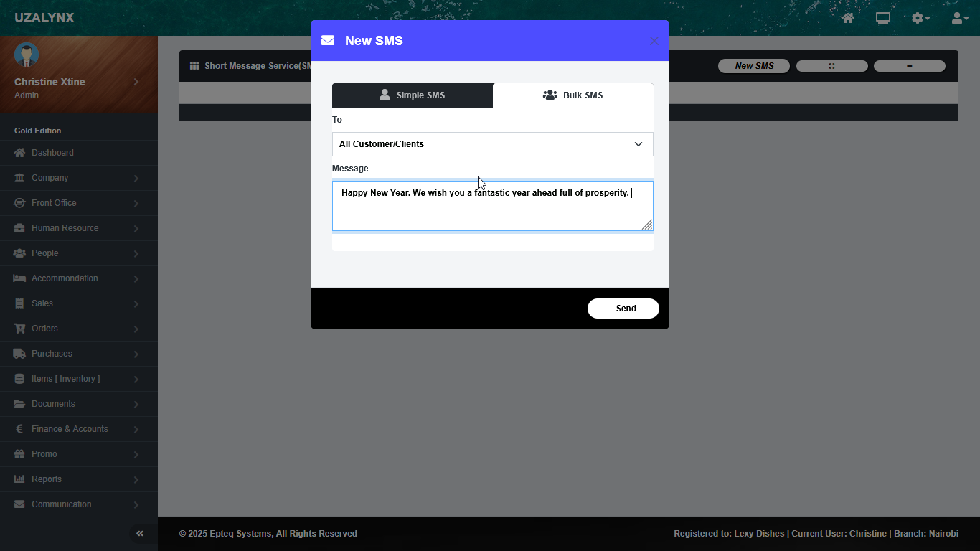Switch to the Simple SMS tab
The width and height of the screenshot is (980, 551).
(x=413, y=95)
